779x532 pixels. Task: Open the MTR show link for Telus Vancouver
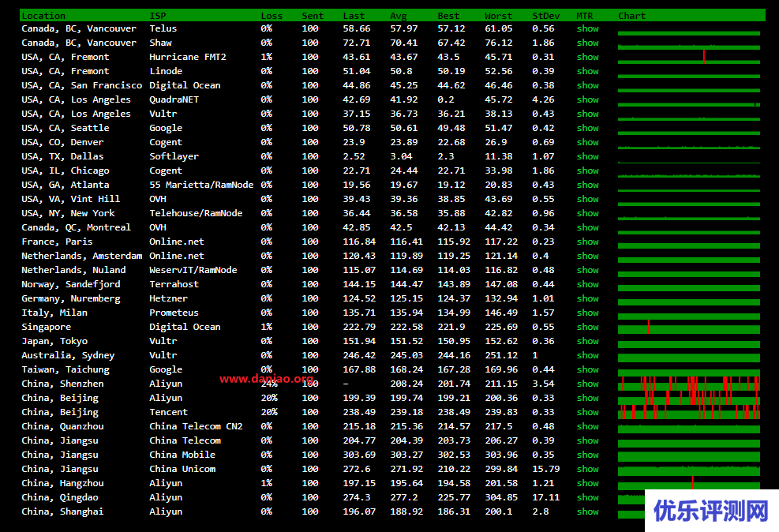click(x=587, y=28)
